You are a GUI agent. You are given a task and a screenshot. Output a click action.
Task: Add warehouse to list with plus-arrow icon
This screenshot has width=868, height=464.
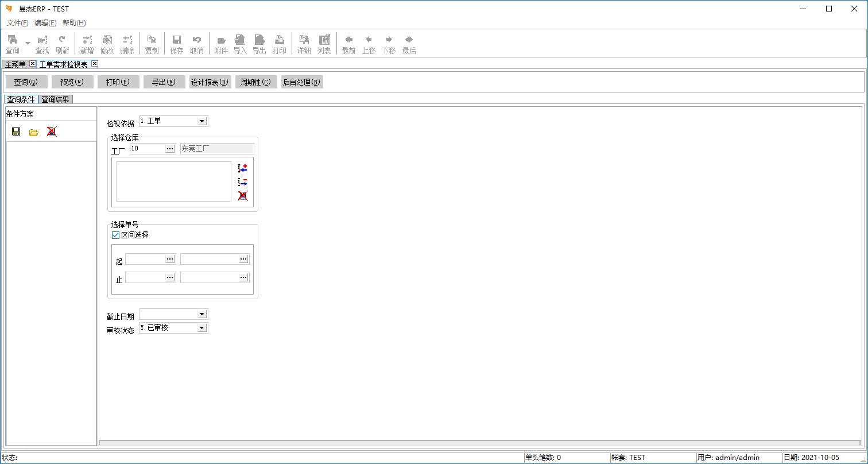pyautogui.click(x=242, y=168)
